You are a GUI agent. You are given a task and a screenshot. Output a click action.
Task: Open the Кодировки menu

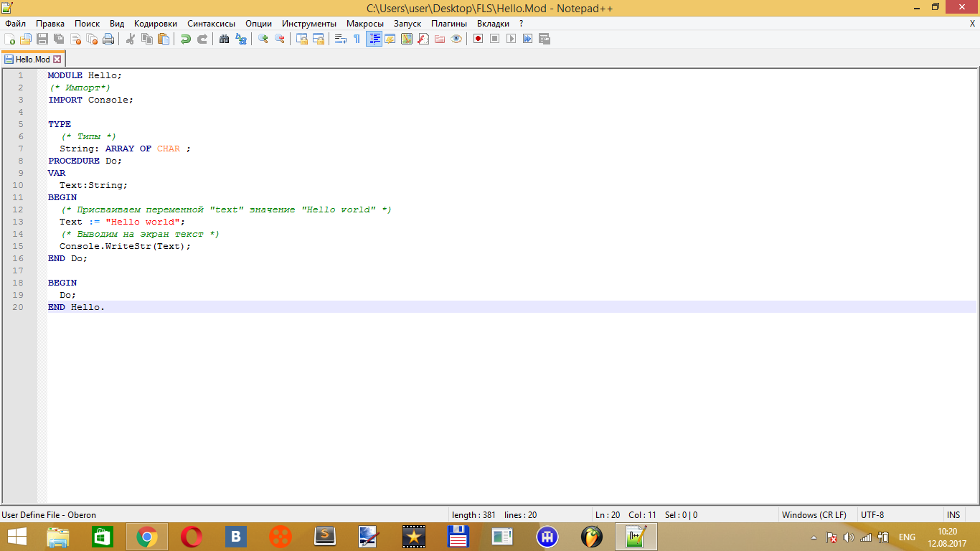tap(155, 24)
